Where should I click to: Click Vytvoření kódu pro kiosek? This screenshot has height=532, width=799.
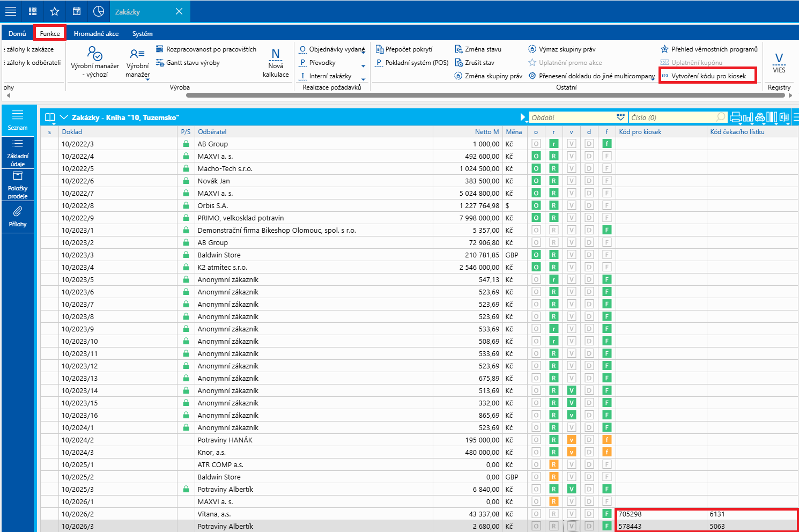(708, 76)
